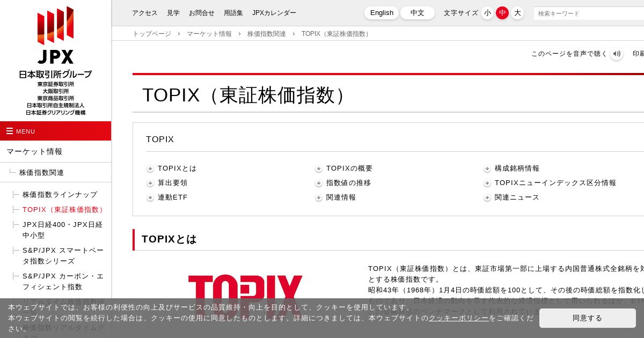Click the 検索キーワード search field
This screenshot has width=644, height=338.
coord(589,13)
